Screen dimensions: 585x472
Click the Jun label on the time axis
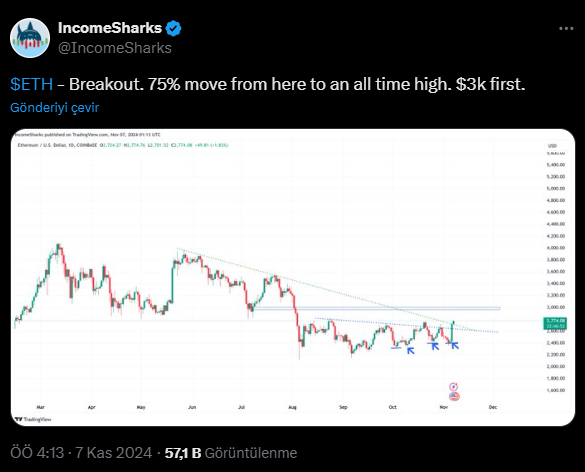(x=192, y=407)
